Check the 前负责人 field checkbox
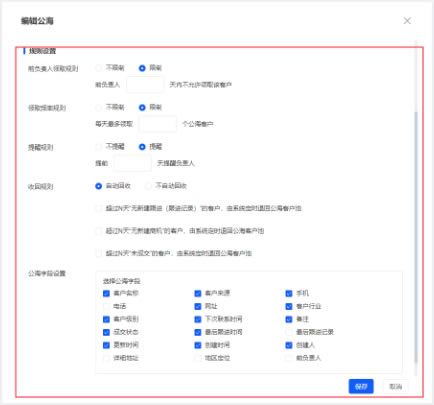This screenshot has height=405, width=434. [289, 358]
